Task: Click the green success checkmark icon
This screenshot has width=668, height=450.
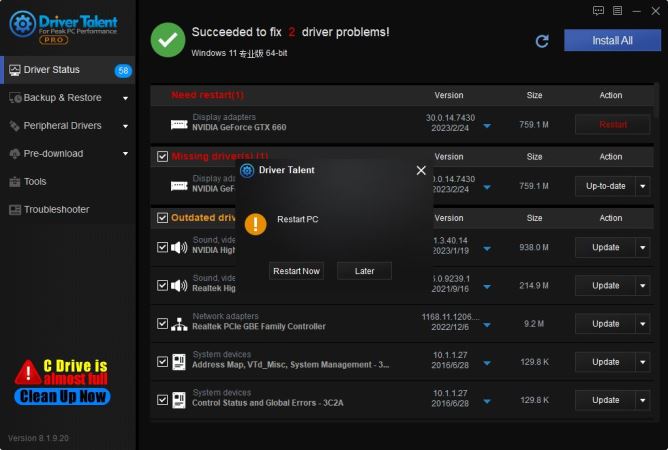Action: pyautogui.click(x=168, y=40)
